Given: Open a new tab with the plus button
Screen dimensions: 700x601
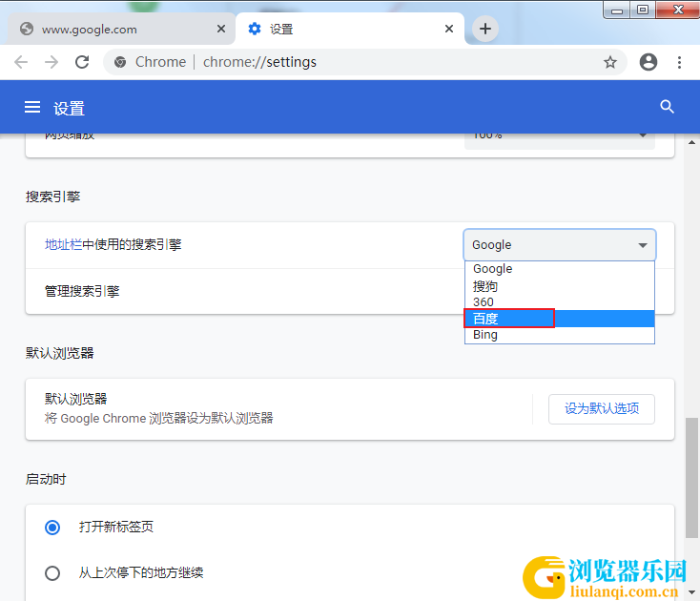Looking at the screenshot, I should pyautogui.click(x=485, y=29).
